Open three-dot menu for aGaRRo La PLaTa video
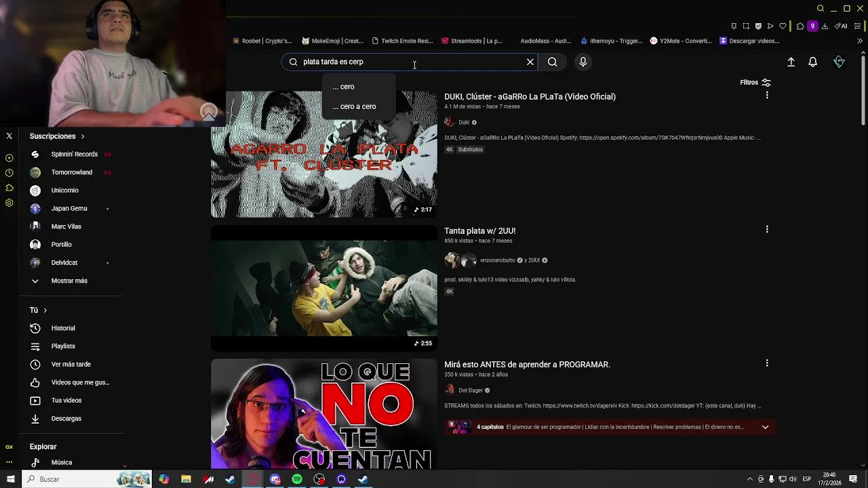 pyautogui.click(x=767, y=96)
